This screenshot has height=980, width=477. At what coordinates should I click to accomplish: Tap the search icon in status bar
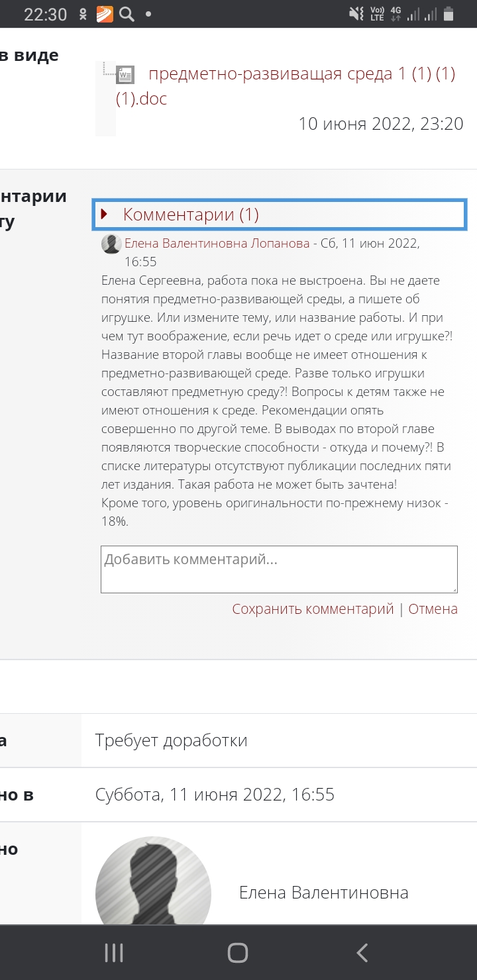(127, 14)
